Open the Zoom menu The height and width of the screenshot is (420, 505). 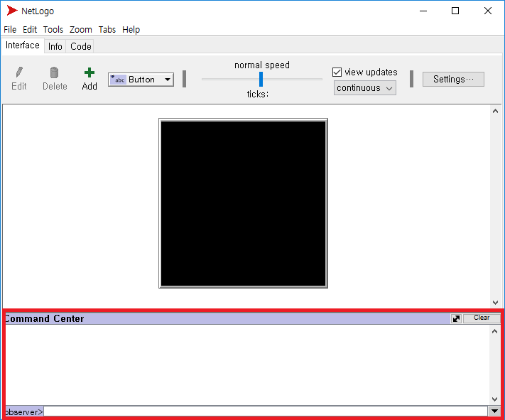[x=80, y=30]
